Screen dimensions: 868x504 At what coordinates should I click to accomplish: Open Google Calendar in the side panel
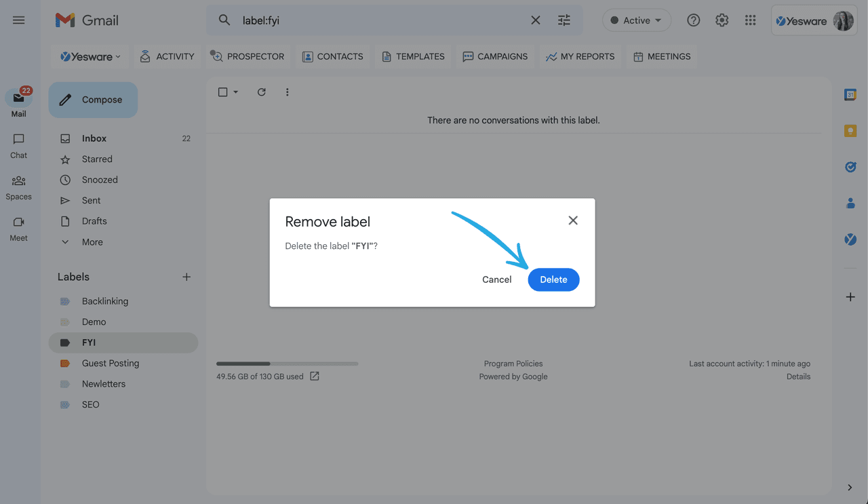(x=850, y=94)
